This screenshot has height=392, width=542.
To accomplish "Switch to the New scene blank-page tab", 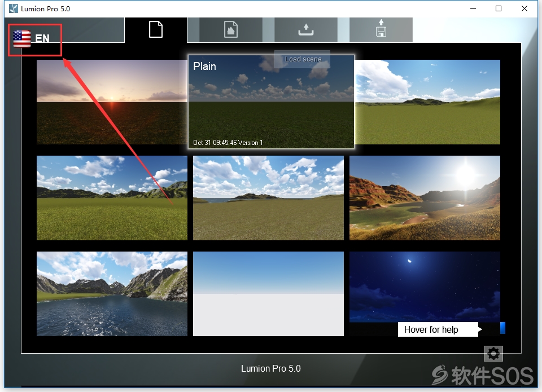I will click(x=156, y=30).
